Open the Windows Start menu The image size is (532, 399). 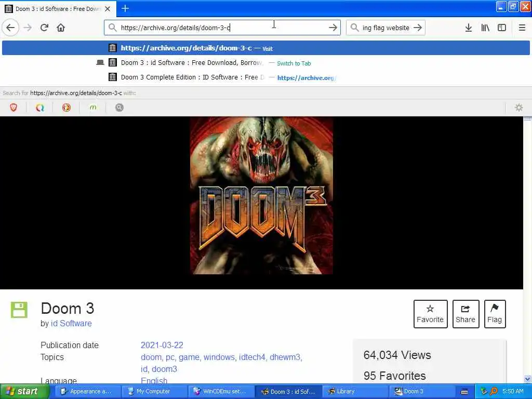click(24, 392)
